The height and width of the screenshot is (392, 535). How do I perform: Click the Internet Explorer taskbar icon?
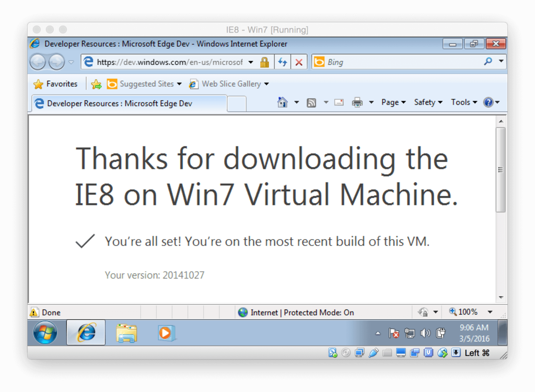pos(86,332)
